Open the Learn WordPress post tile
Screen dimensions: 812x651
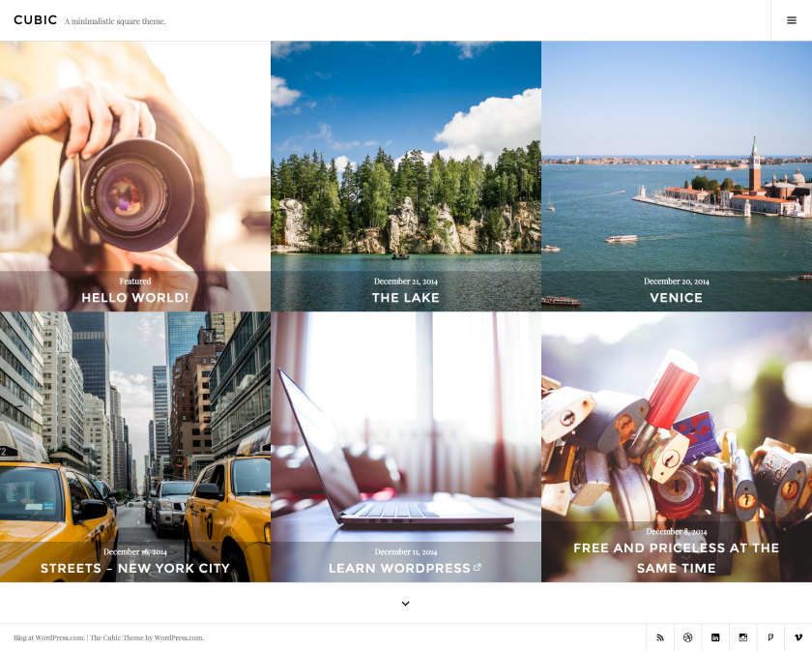(398, 568)
